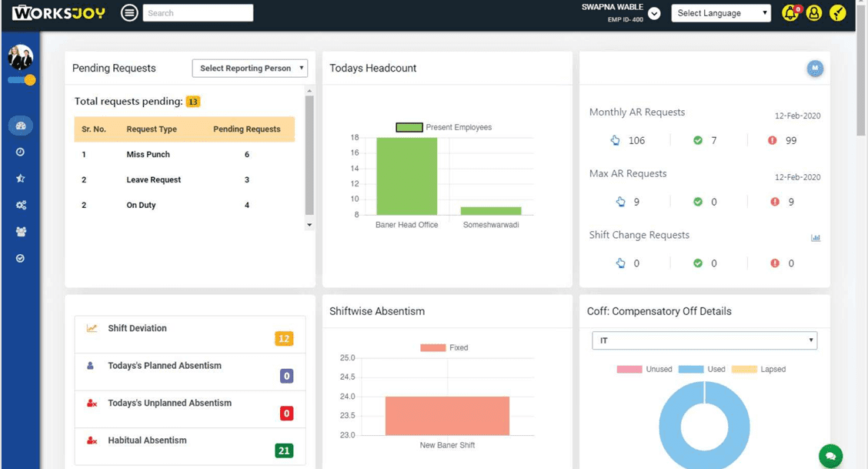
Task: Expand the IT department dropdown
Action: click(x=704, y=340)
